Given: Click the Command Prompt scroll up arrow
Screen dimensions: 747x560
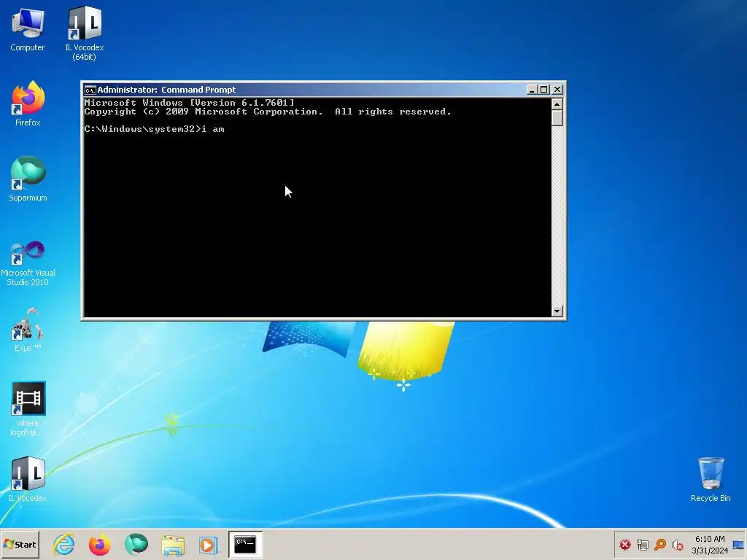Looking at the screenshot, I should [x=557, y=104].
